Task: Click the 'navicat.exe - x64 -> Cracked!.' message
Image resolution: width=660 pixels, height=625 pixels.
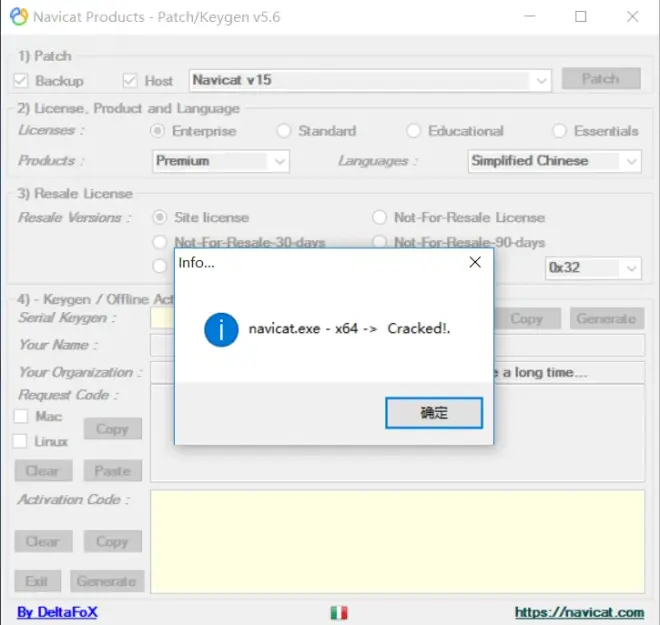Action: 349,328
